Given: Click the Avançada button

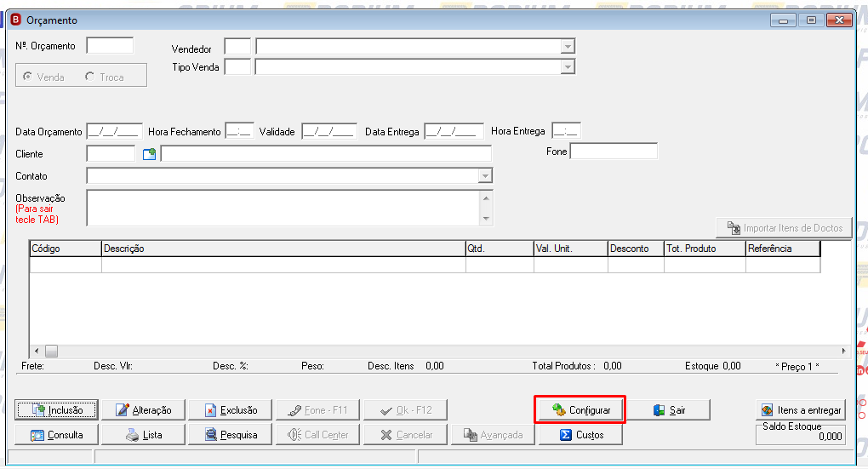Looking at the screenshot, I should click(x=493, y=435).
